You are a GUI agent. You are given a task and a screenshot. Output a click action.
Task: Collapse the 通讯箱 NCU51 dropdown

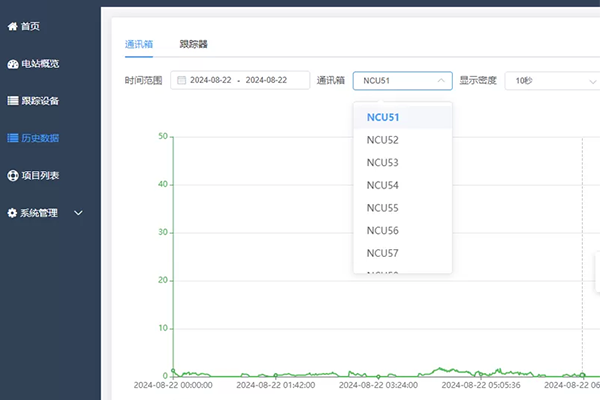point(441,81)
